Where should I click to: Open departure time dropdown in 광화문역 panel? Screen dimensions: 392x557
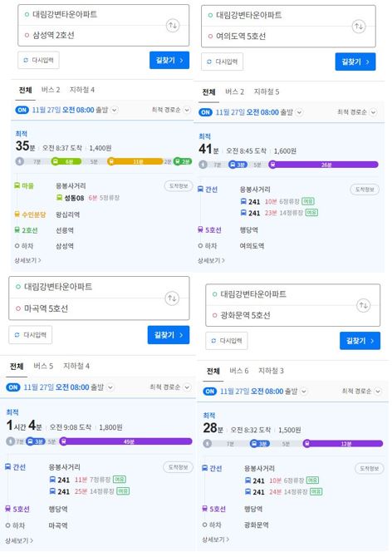click(x=304, y=392)
